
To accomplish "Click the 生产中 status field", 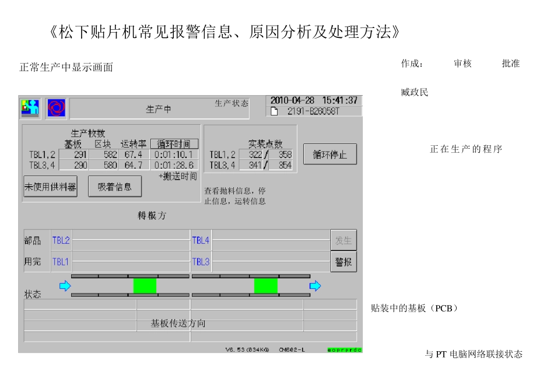I will [159, 108].
